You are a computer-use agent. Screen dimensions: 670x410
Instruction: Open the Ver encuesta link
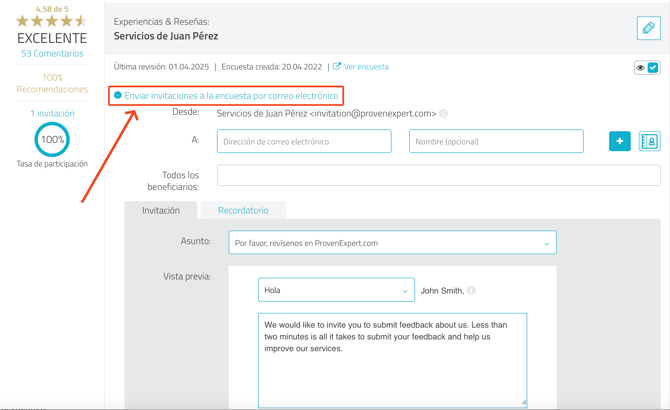pyautogui.click(x=366, y=67)
